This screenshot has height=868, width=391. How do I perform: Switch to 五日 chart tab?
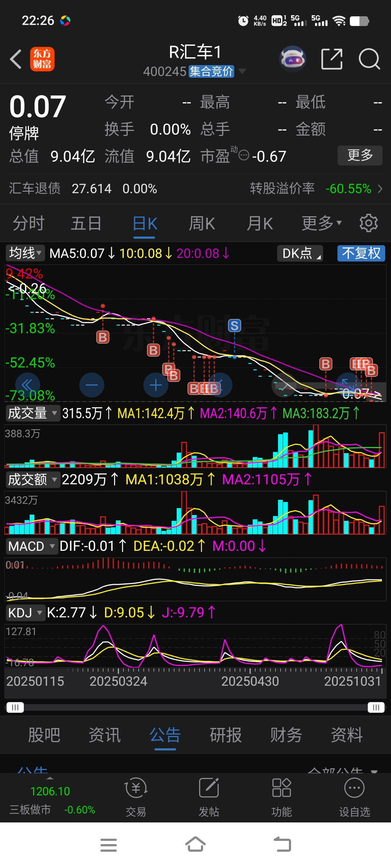[x=86, y=223]
